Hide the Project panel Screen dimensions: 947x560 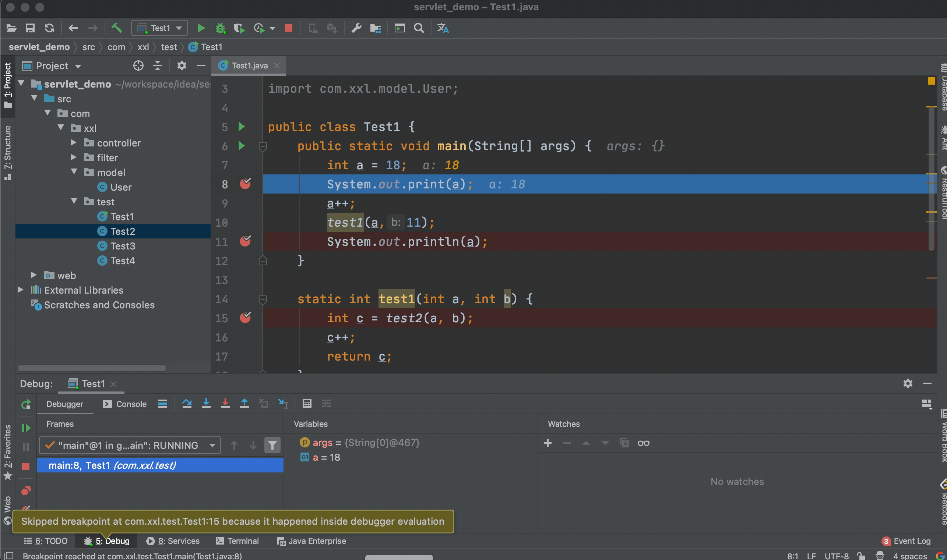pos(201,65)
